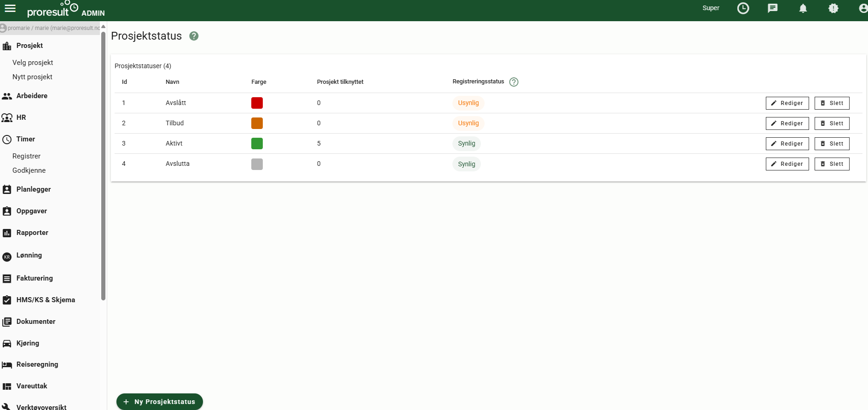Image resolution: width=868 pixels, height=410 pixels.
Task: Click help icon next to Registreringsstatus
Action: click(x=514, y=82)
